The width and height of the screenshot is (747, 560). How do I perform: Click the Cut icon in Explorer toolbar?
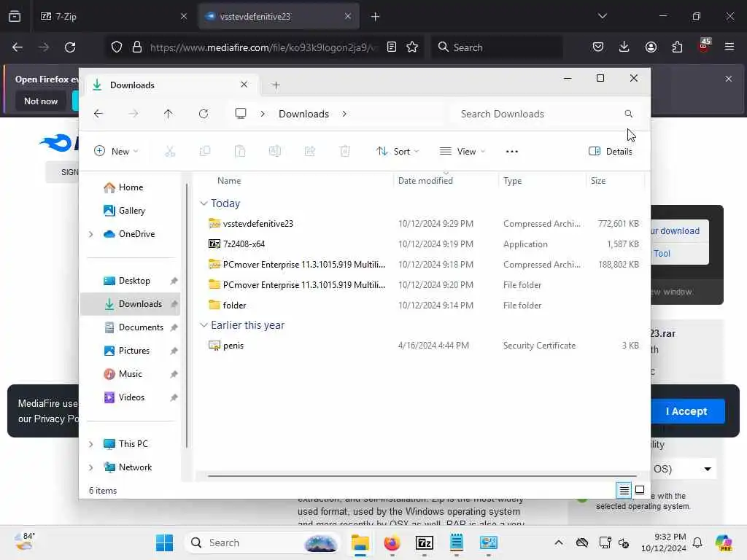(169, 152)
